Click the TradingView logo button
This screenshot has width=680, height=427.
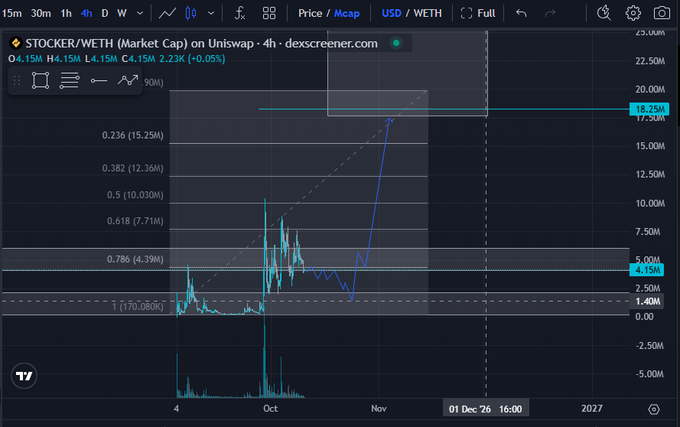click(24, 376)
